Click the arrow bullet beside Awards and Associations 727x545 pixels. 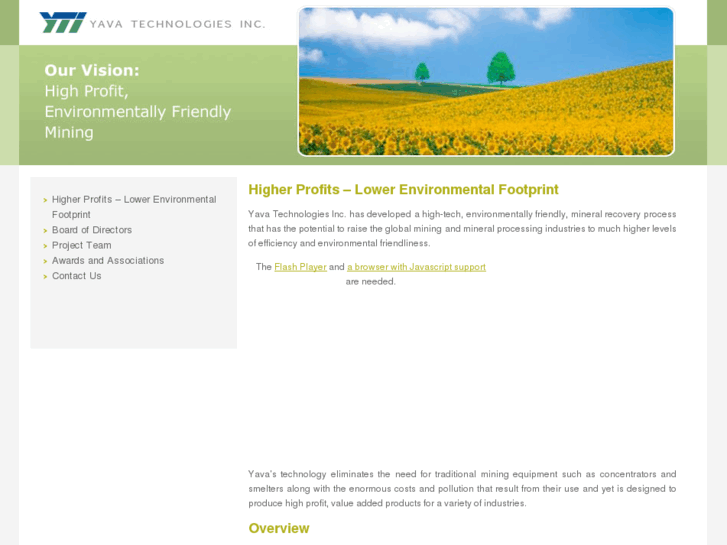pyautogui.click(x=45, y=261)
